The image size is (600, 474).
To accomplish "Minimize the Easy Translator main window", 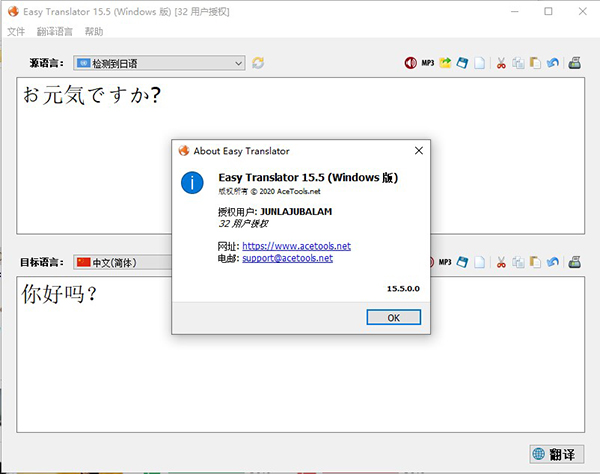I will point(515,11).
